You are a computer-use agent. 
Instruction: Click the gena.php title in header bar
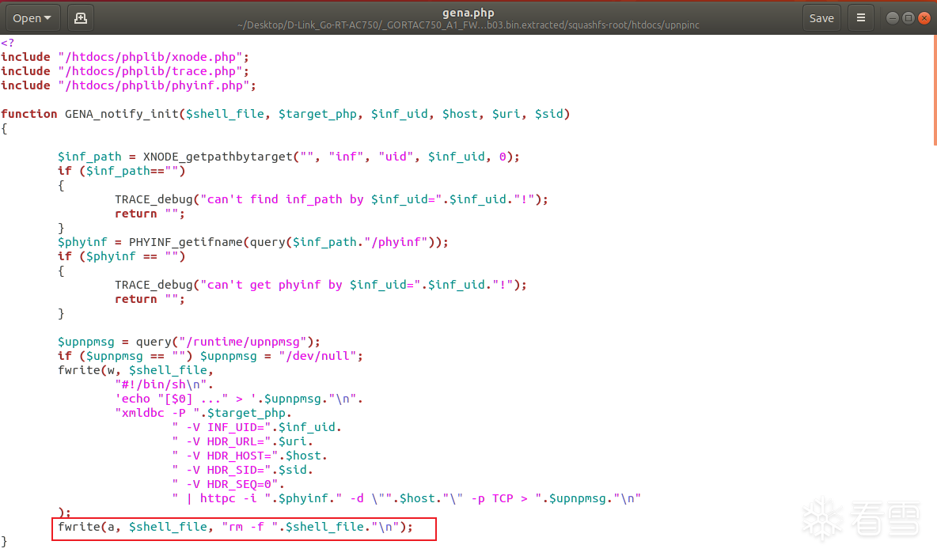coord(468,13)
